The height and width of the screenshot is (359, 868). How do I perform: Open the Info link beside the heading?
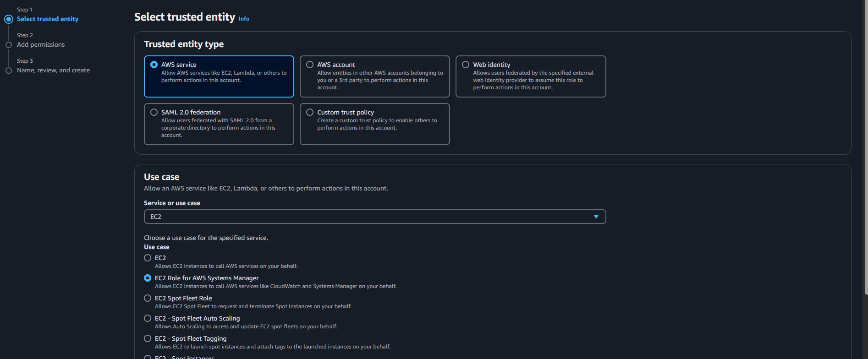(x=244, y=19)
